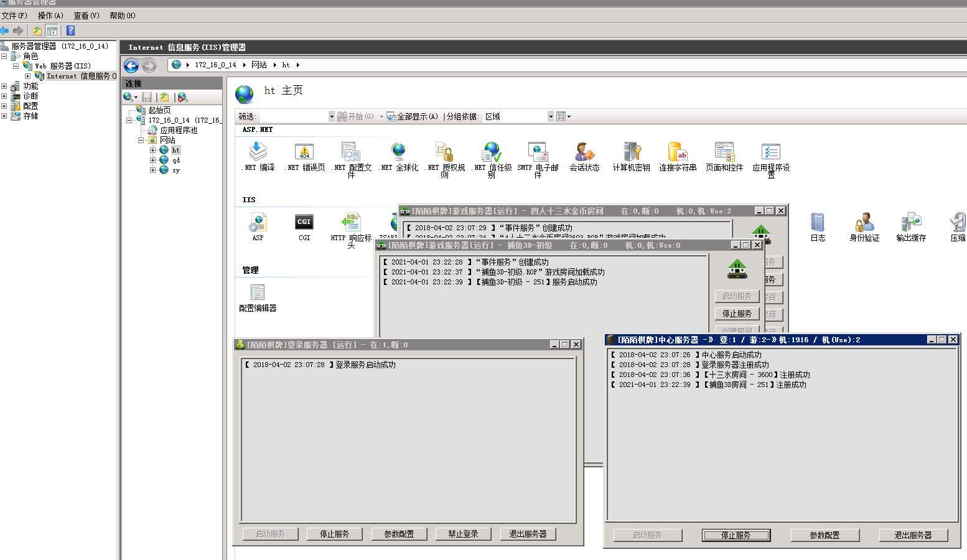Image resolution: width=967 pixels, height=560 pixels.
Task: Open the 连接字符串 icon
Action: (678, 152)
